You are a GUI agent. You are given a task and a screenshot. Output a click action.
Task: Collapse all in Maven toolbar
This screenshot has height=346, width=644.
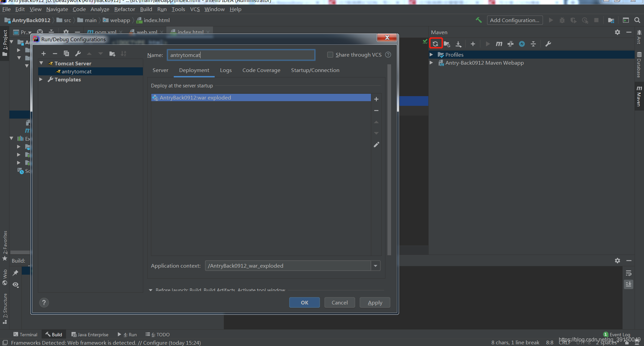[533, 44]
